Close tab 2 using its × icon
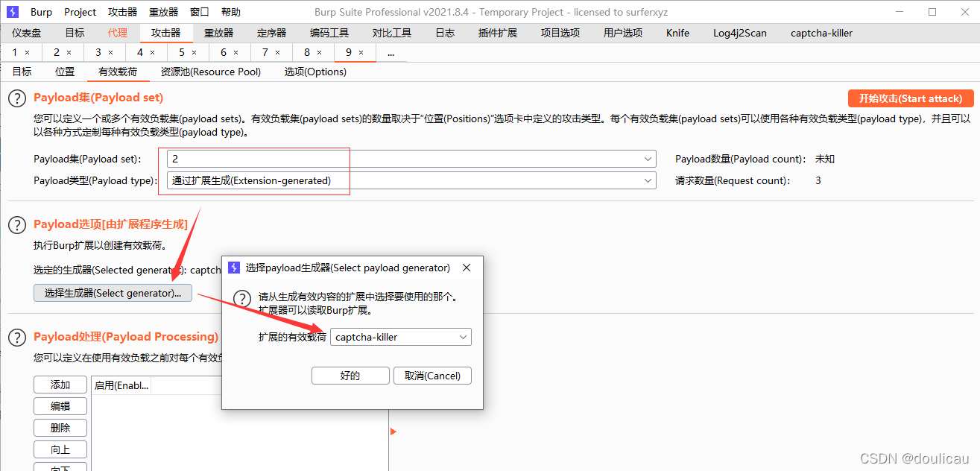Image resolution: width=980 pixels, height=471 pixels. coord(69,53)
